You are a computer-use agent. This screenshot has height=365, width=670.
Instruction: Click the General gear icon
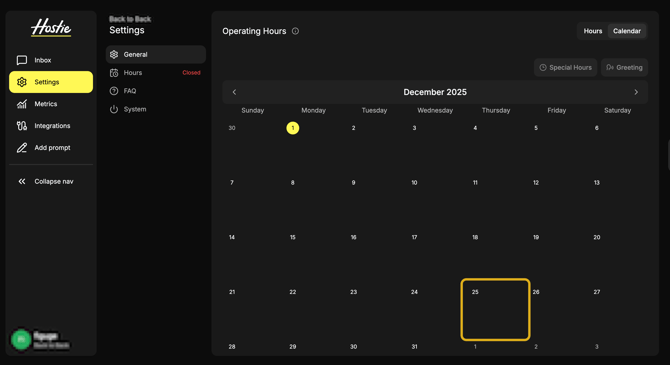coord(114,54)
